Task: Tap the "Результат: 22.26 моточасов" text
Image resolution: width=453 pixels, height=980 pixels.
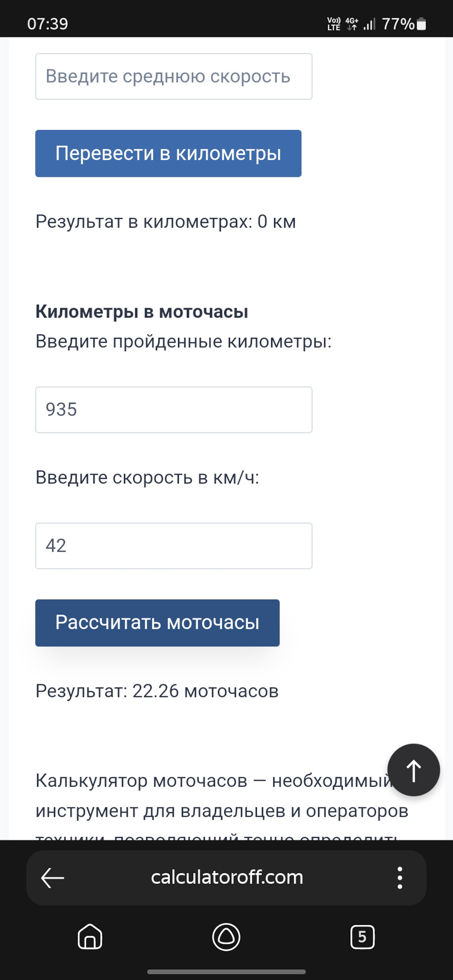Action: [x=157, y=691]
